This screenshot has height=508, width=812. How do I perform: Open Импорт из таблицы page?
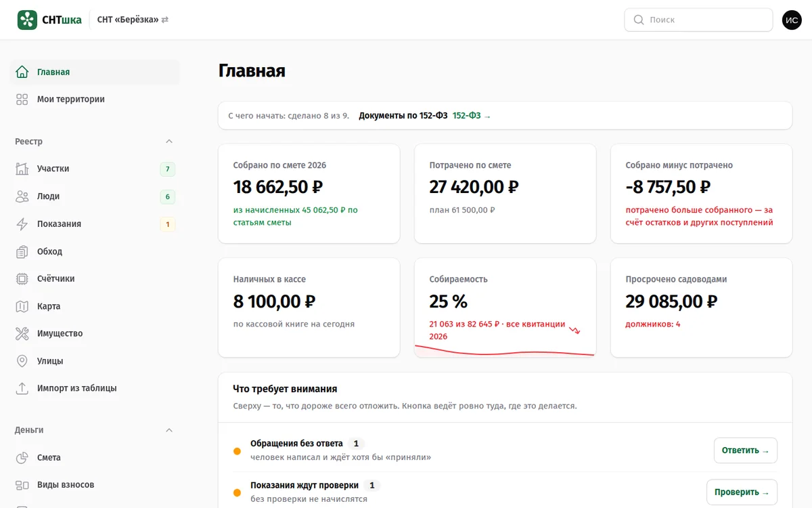pos(95,388)
